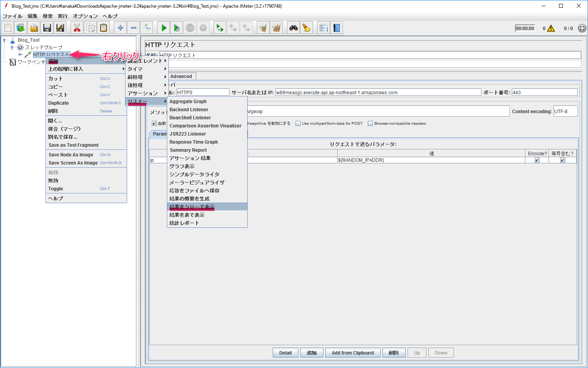
Task: Click the Search binoculars icon
Action: tap(294, 28)
